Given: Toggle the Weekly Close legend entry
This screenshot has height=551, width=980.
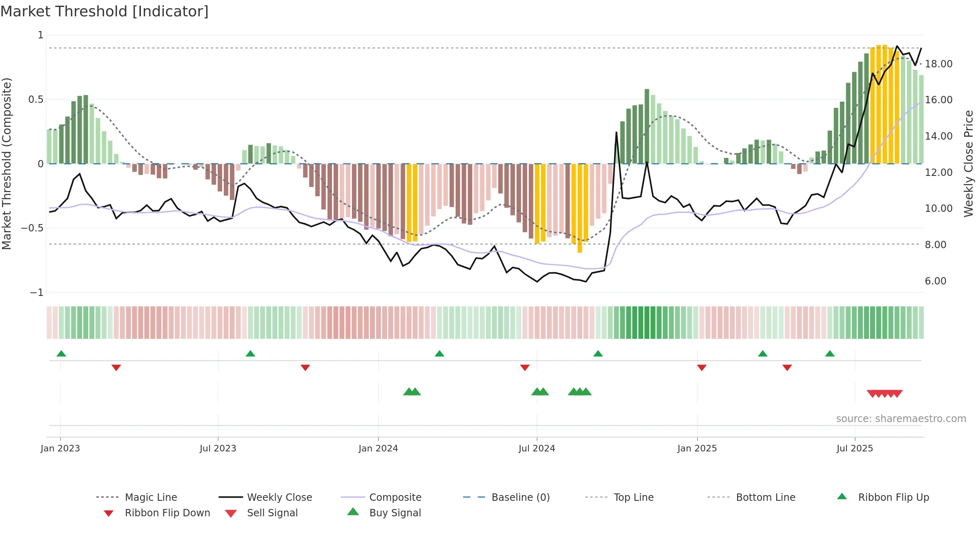Looking at the screenshot, I should (265, 497).
